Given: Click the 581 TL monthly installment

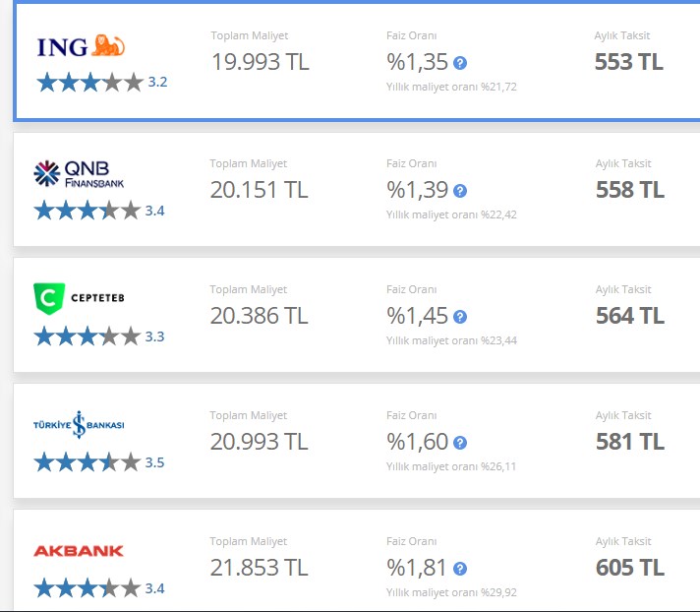Looking at the screenshot, I should pos(630,442).
